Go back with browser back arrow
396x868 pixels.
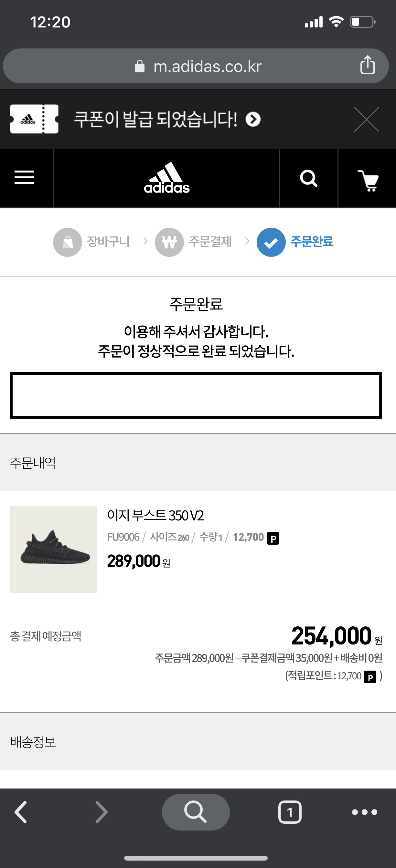21,812
